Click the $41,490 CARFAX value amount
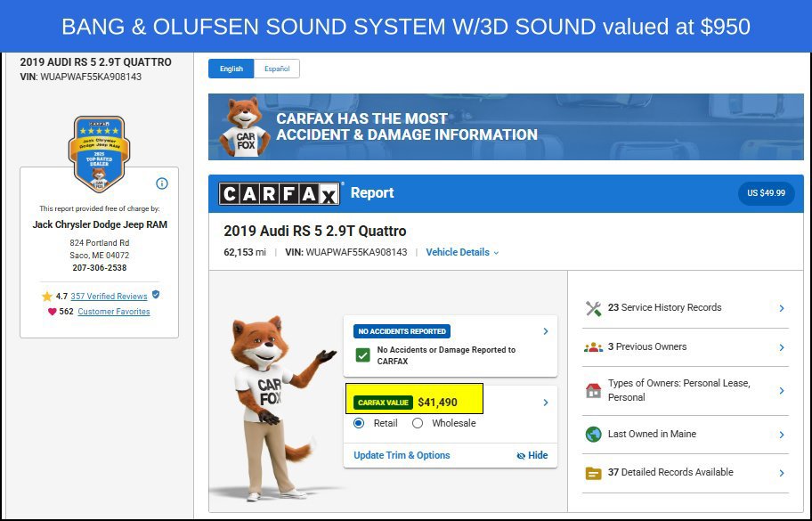The width and height of the screenshot is (812, 521). click(437, 403)
